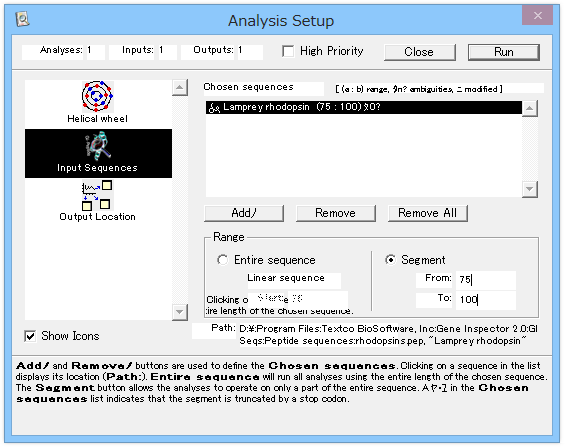Select Lamprey rhodopsin entry in the list
This screenshot has height=447, width=565.
364,107
